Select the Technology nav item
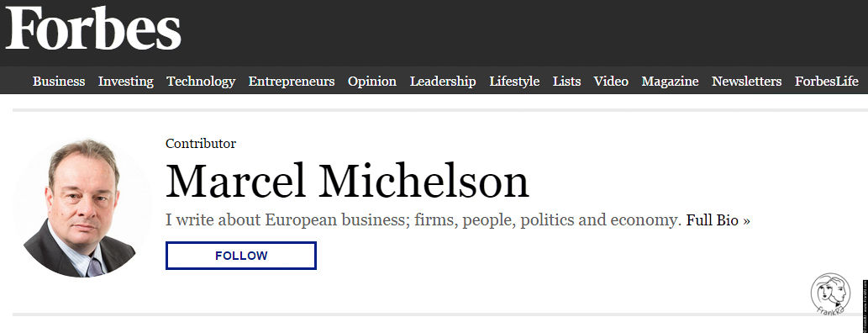 coord(201,82)
